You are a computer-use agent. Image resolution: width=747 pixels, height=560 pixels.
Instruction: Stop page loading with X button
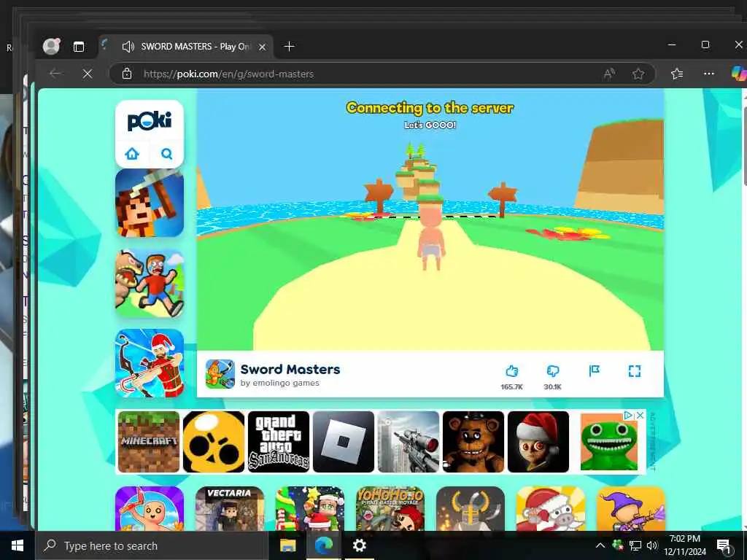(x=88, y=74)
